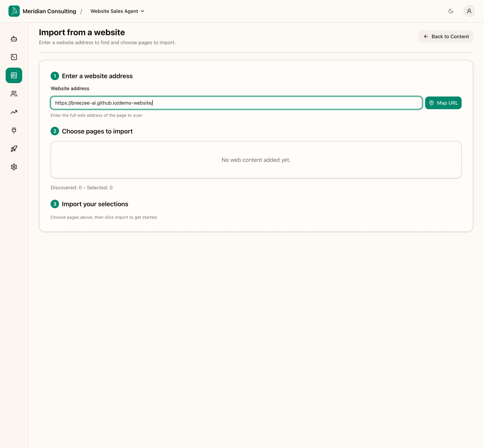The width and height of the screenshot is (484, 448).
Task: Expand the Website Sales Agent dropdown
Action: (117, 11)
